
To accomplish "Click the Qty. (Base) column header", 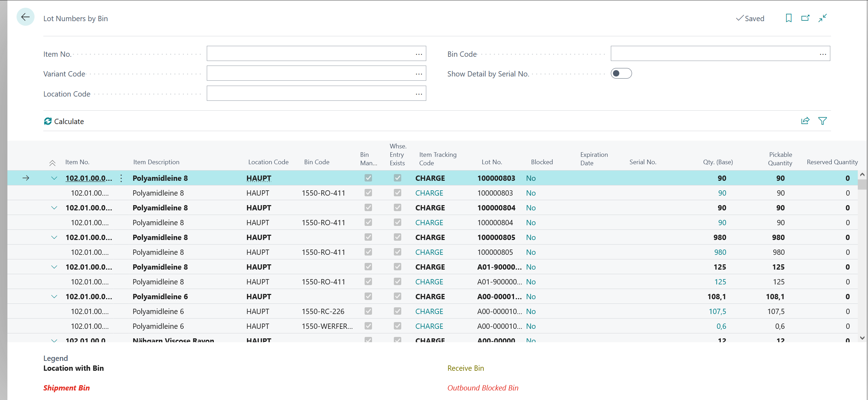I will pos(718,162).
